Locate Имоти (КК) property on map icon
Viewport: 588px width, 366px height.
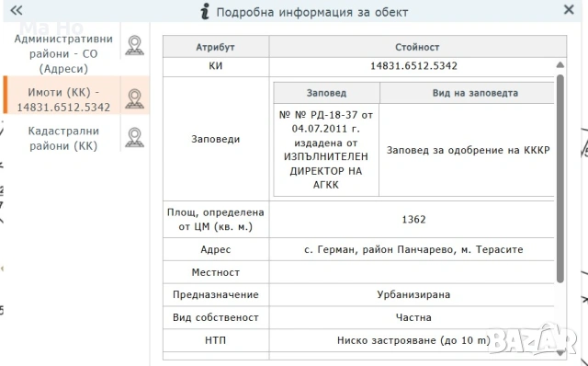pos(135,99)
